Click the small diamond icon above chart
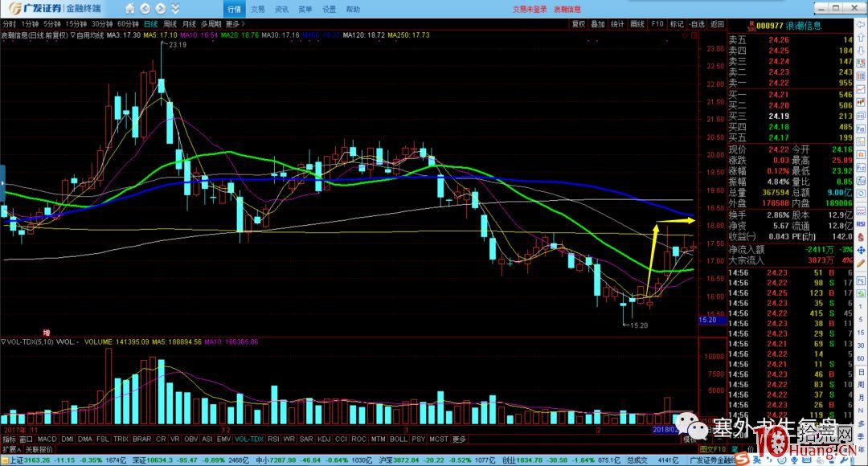Image resolution: width=868 pixels, height=466 pixels. (x=685, y=35)
